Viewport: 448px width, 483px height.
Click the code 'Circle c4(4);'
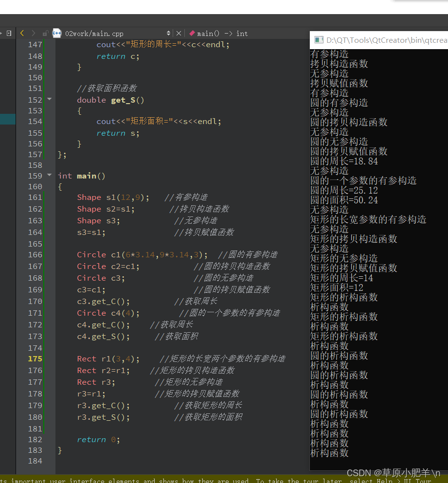click(x=108, y=313)
